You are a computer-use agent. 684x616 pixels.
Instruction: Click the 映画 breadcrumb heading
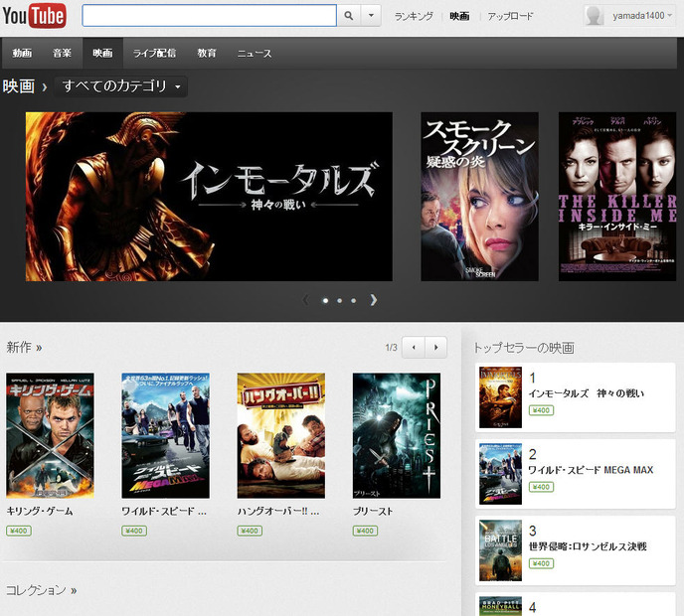[x=18, y=86]
